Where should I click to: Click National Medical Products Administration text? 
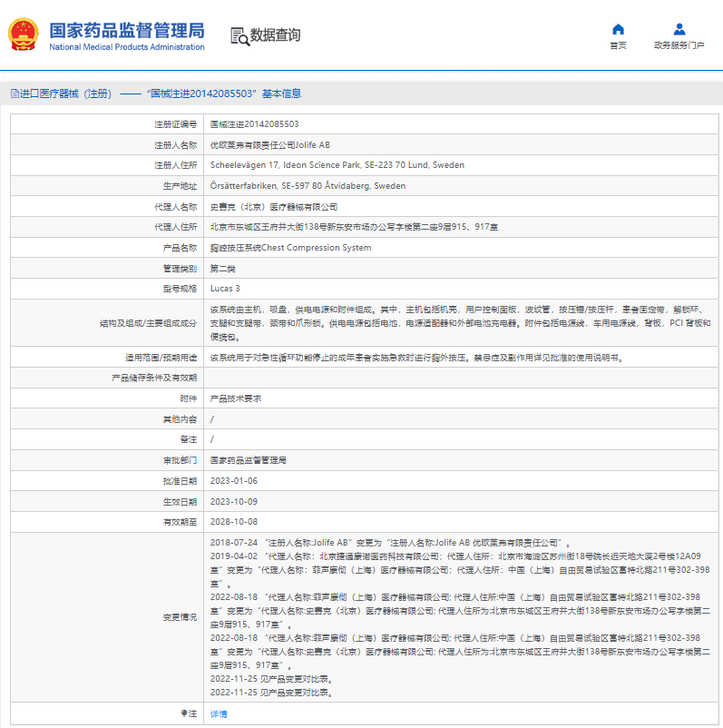127,47
